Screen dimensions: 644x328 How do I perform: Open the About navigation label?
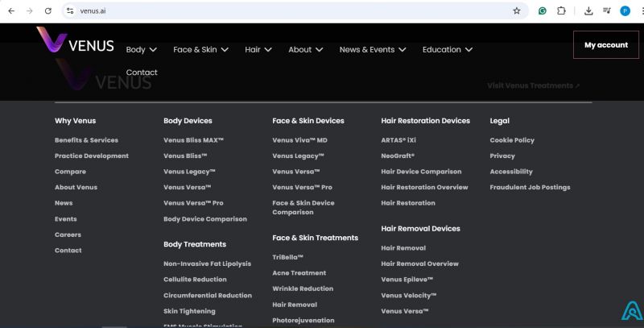[x=299, y=50]
